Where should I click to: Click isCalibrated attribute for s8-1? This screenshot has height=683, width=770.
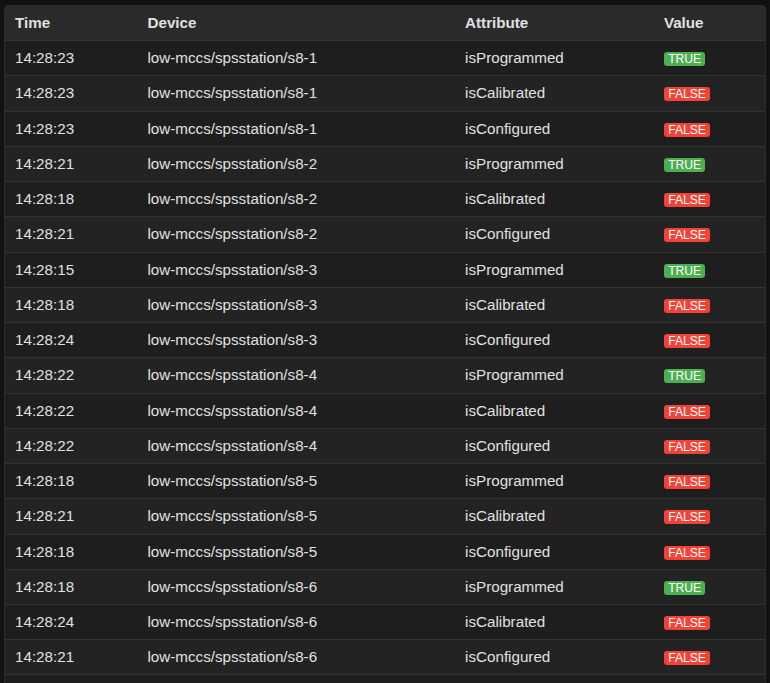[x=505, y=93]
